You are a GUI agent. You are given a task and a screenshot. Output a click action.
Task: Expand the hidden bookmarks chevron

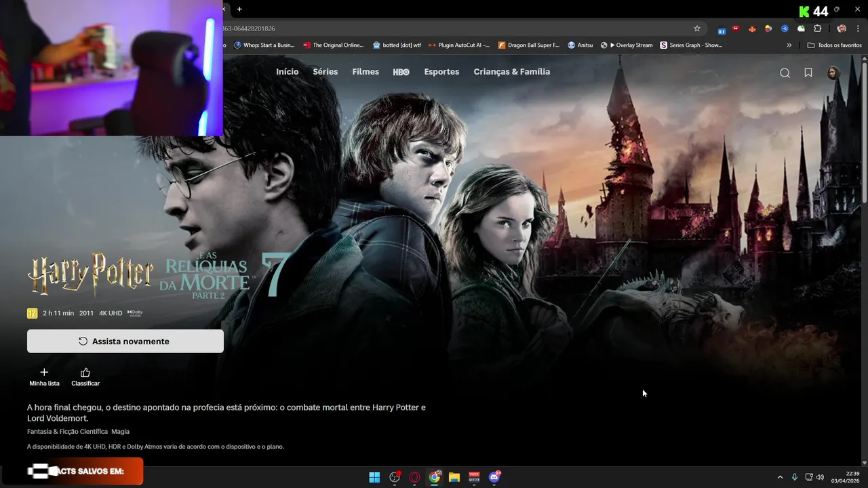pos(789,45)
